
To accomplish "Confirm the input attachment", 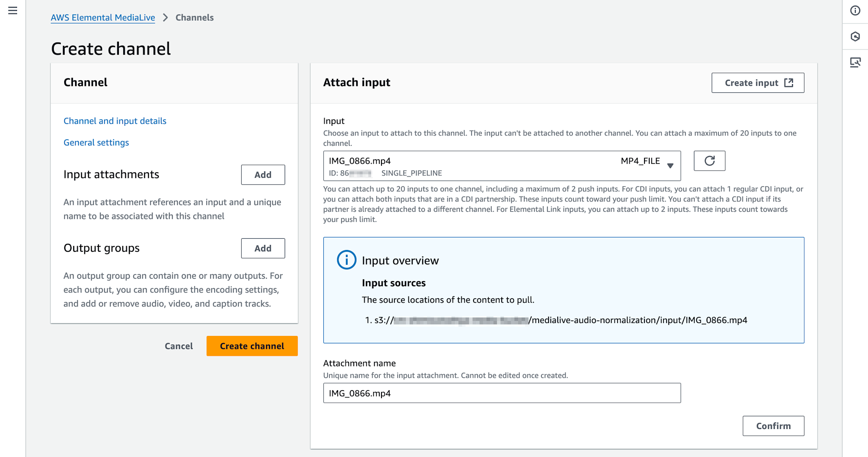I will tap(773, 426).
